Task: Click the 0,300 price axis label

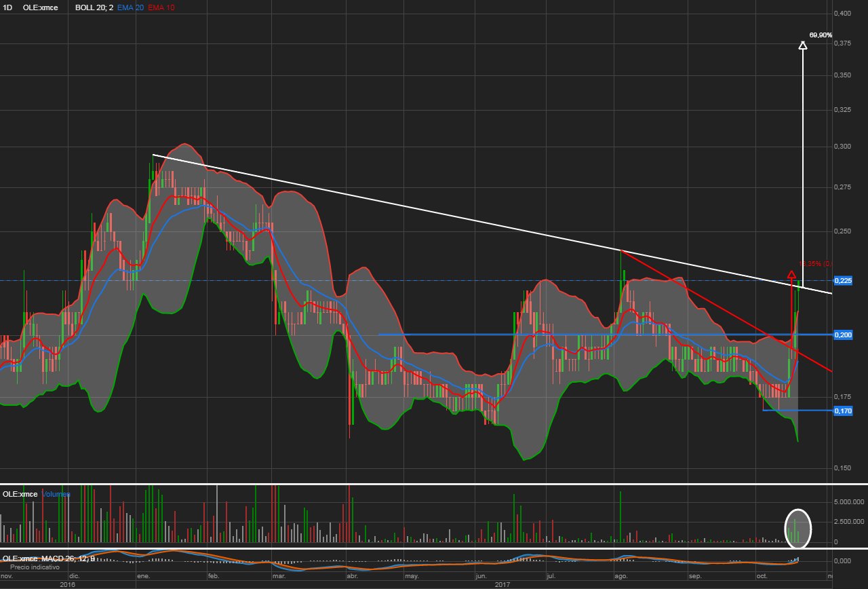Action: [843, 146]
